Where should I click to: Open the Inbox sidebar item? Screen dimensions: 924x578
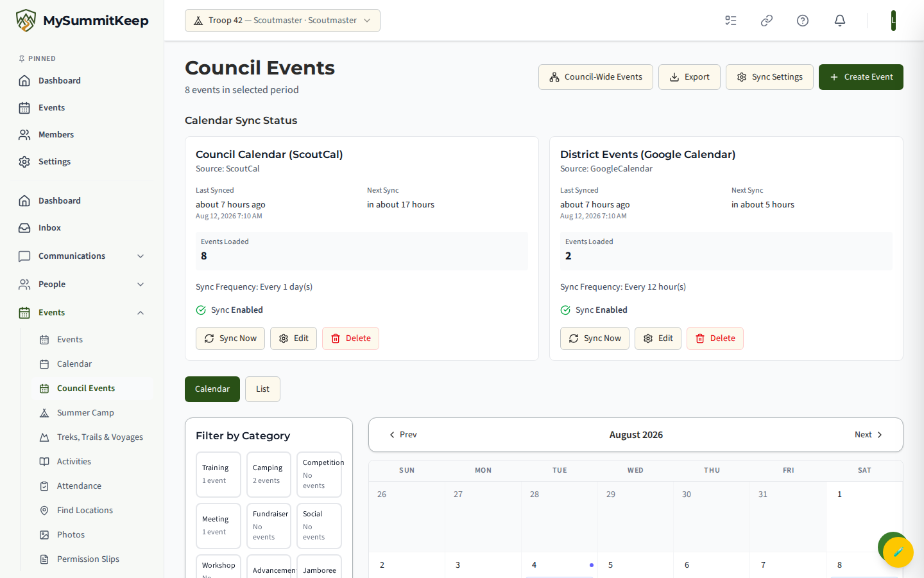point(82,228)
